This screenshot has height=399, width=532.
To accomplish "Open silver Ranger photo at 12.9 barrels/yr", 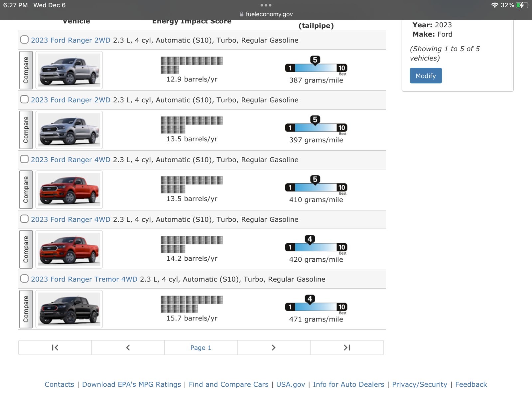I will (69, 70).
